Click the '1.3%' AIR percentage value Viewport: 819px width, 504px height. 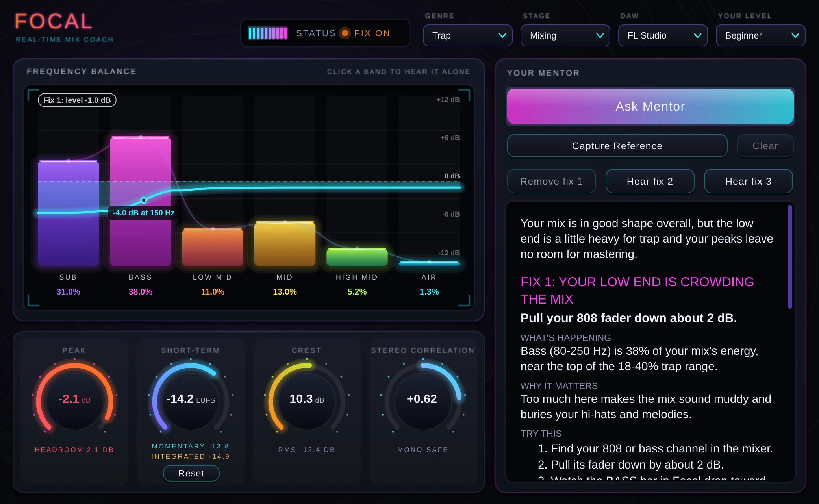point(429,292)
